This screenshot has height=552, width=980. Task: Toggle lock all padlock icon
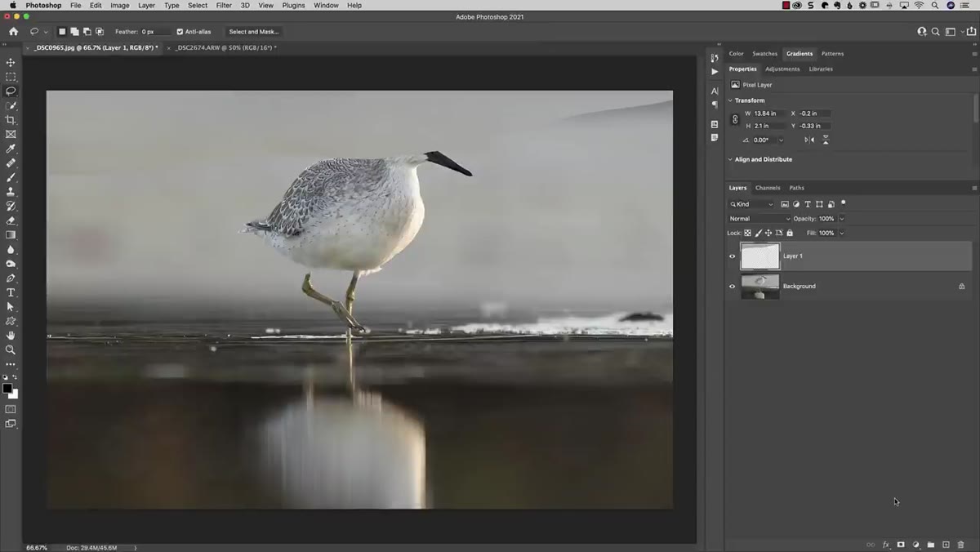click(790, 233)
